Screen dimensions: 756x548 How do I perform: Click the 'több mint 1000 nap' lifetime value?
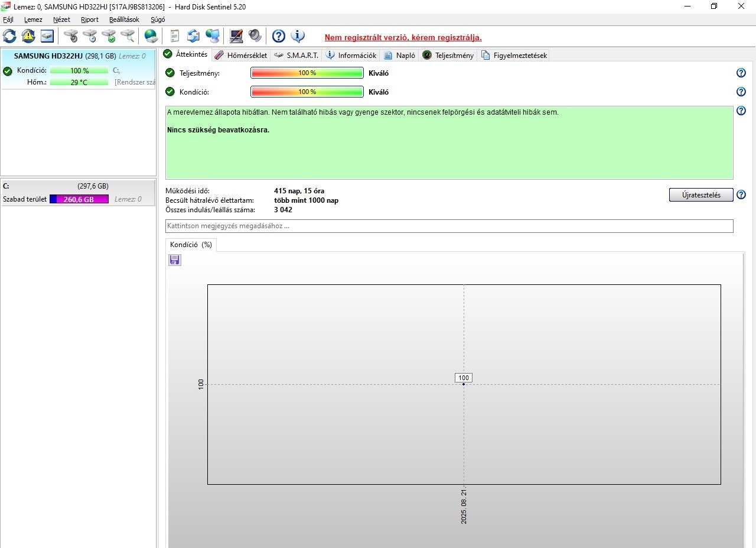tap(306, 200)
